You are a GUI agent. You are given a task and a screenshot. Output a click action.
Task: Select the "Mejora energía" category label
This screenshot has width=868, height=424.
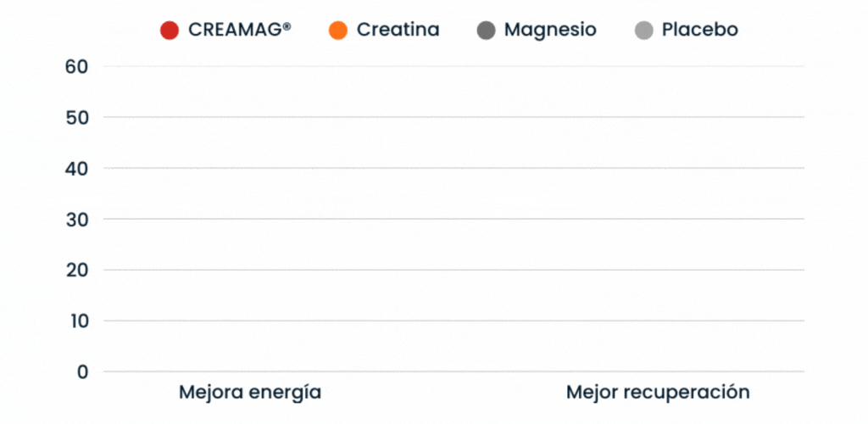[x=250, y=393]
